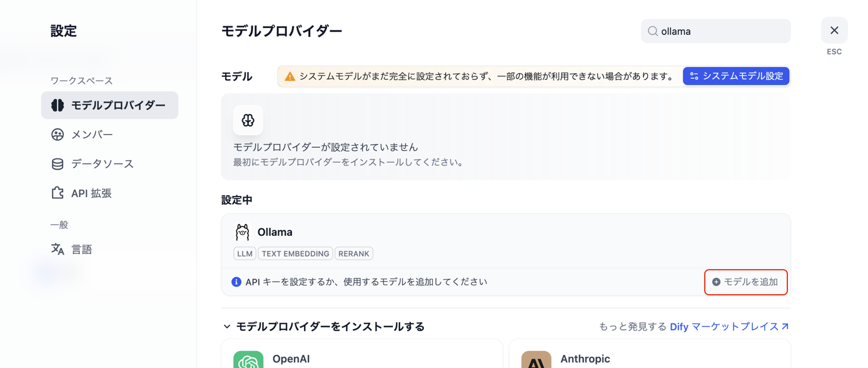868x368 pixels.
Task: Click the external arrow icon after マーケットプレイス
Action: click(785, 326)
